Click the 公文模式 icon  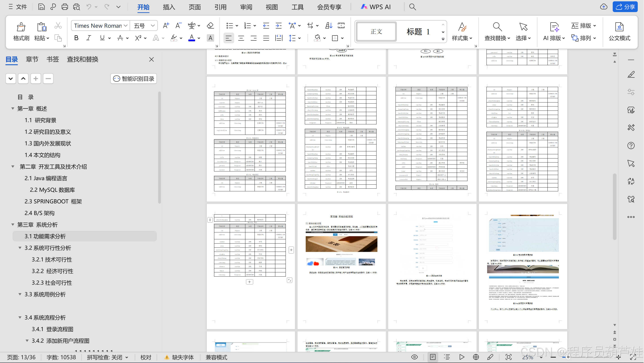pyautogui.click(x=619, y=27)
